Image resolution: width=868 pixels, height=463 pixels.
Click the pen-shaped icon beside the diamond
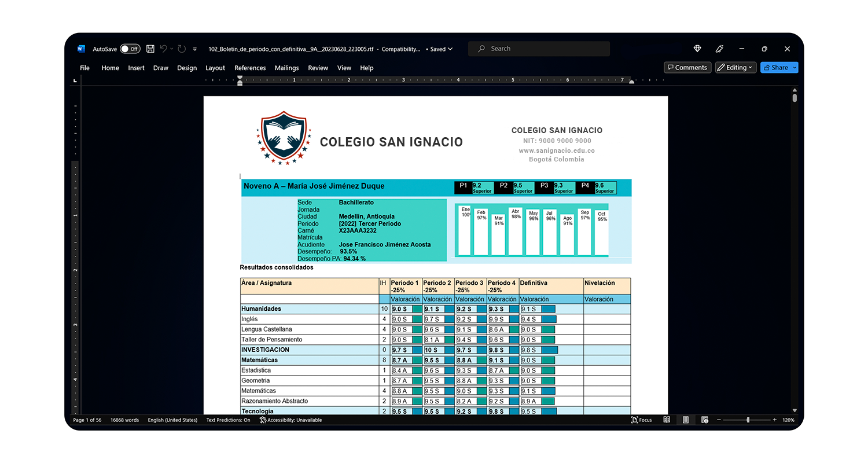tap(719, 49)
